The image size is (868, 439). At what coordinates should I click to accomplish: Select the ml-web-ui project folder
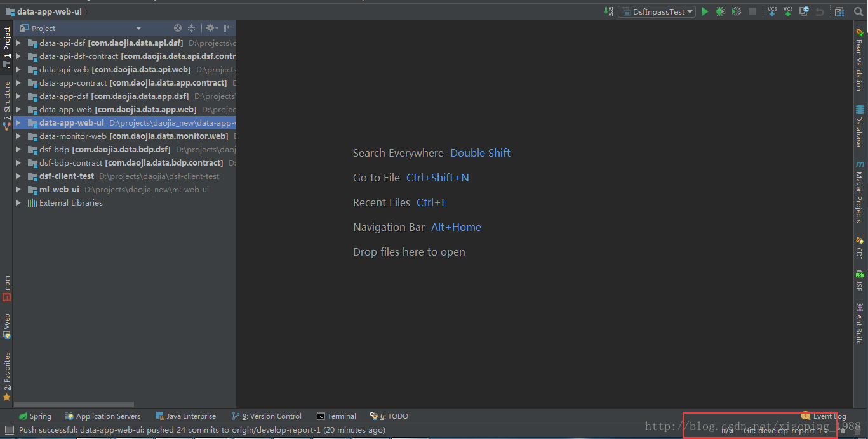click(59, 190)
